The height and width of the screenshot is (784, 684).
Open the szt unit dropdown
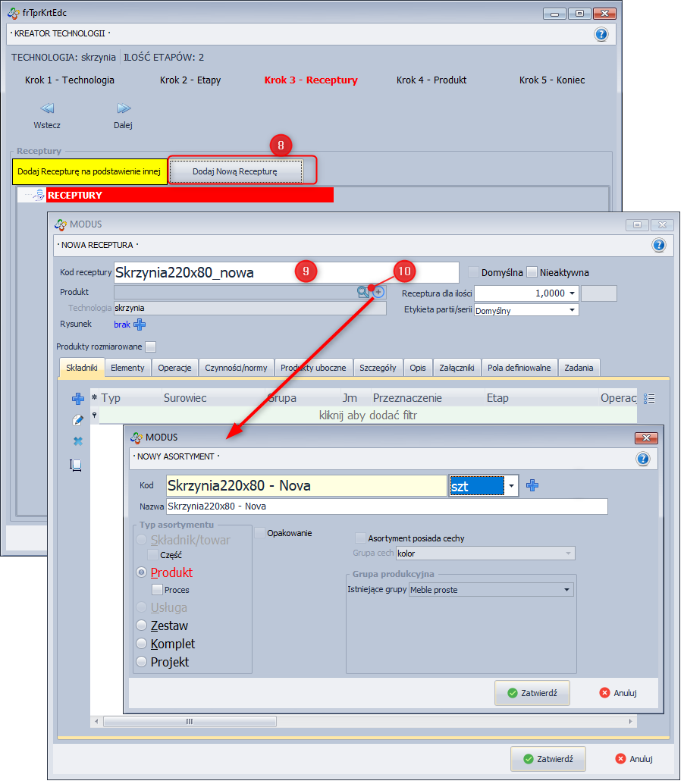click(512, 486)
